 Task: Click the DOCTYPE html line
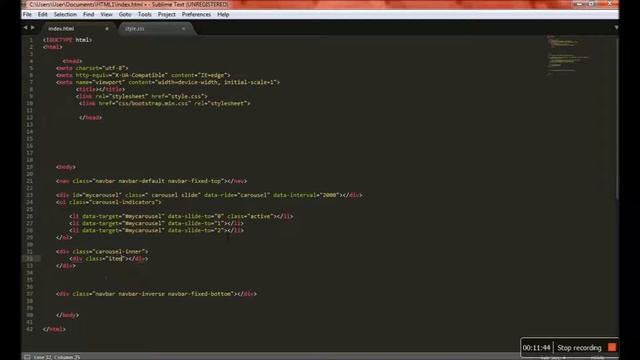coord(67,40)
